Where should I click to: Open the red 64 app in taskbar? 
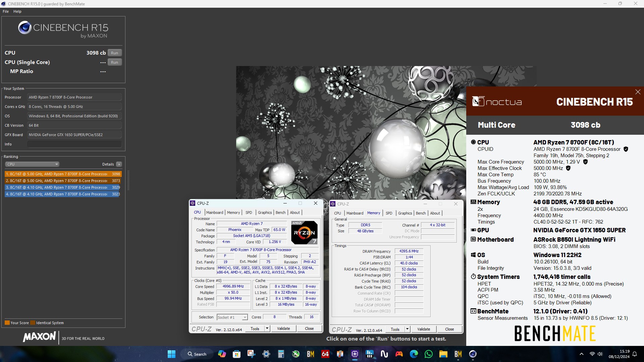[x=325, y=354]
